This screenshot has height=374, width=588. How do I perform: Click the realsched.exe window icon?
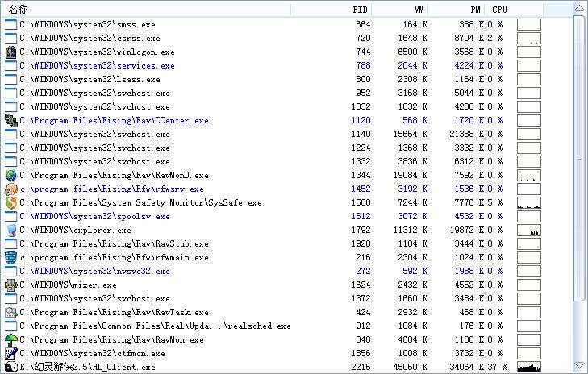coord(10,326)
